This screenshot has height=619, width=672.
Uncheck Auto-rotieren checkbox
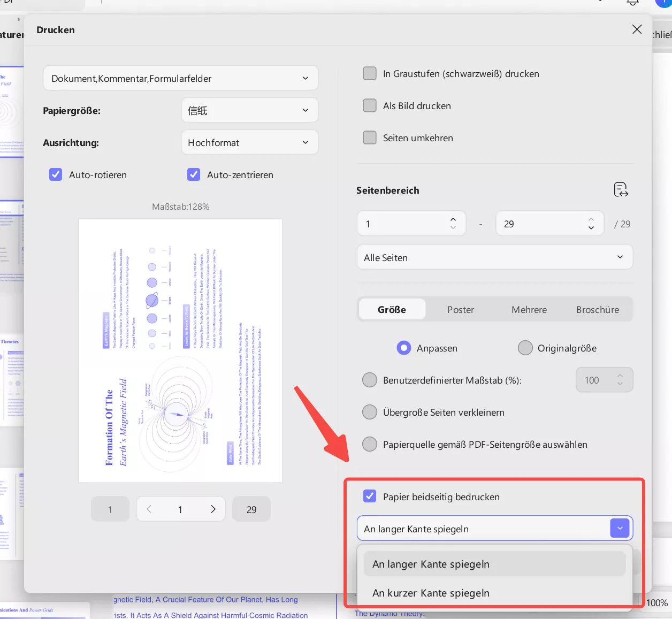tap(56, 174)
